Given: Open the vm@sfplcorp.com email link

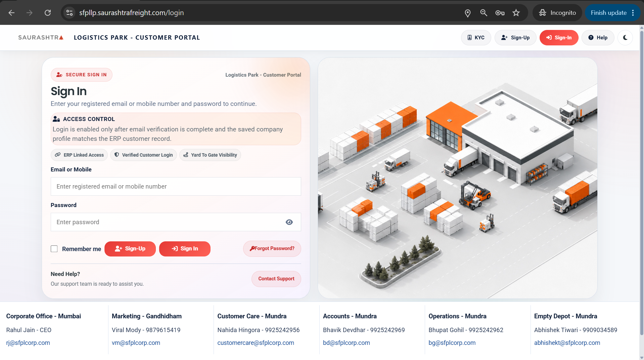Looking at the screenshot, I should [x=136, y=343].
